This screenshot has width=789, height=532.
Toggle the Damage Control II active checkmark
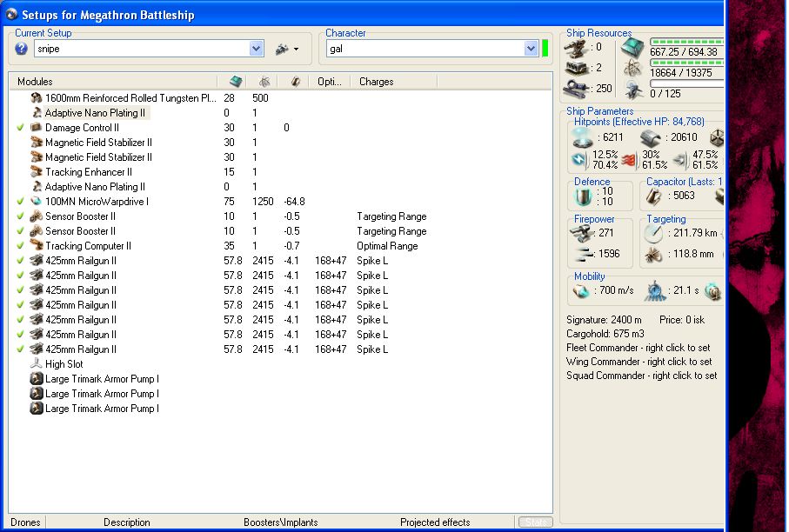20,128
